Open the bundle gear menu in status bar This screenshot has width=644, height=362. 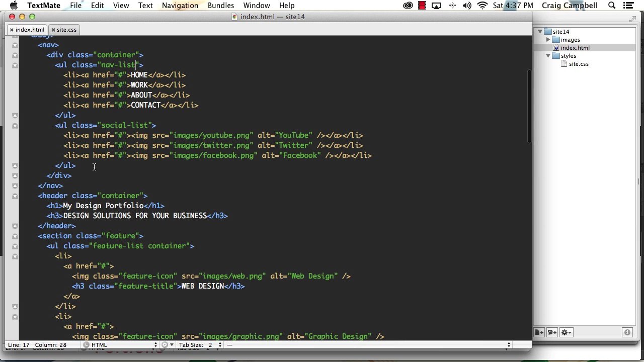[167, 345]
